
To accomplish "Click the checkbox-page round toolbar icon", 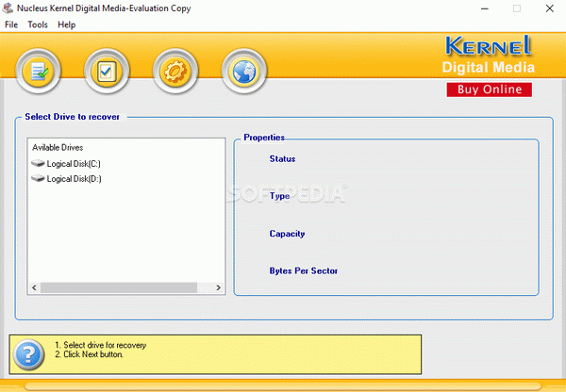I will [107, 71].
